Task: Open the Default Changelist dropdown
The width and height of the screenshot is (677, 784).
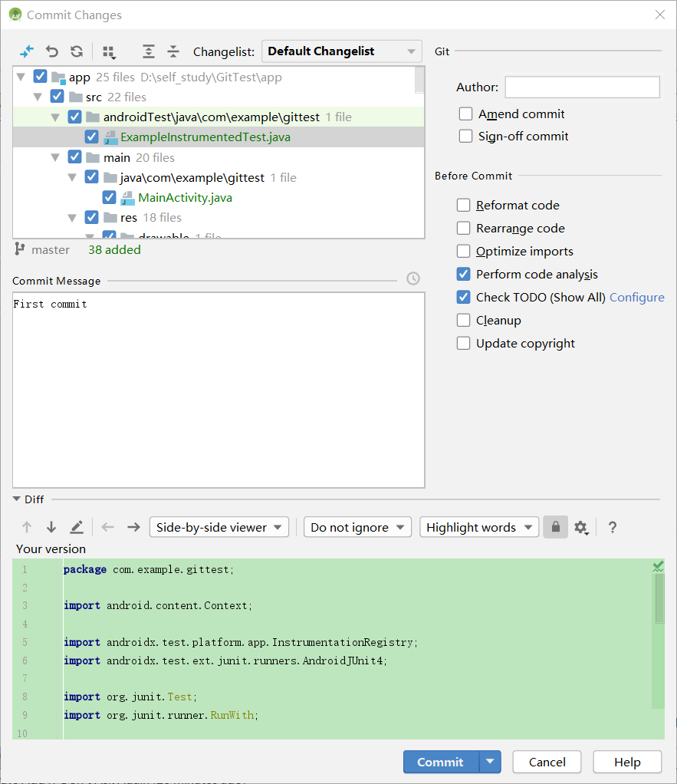Action: (x=342, y=51)
